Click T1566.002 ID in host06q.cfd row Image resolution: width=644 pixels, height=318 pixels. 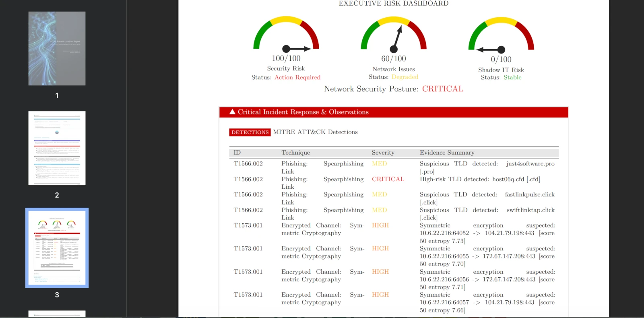point(248,179)
